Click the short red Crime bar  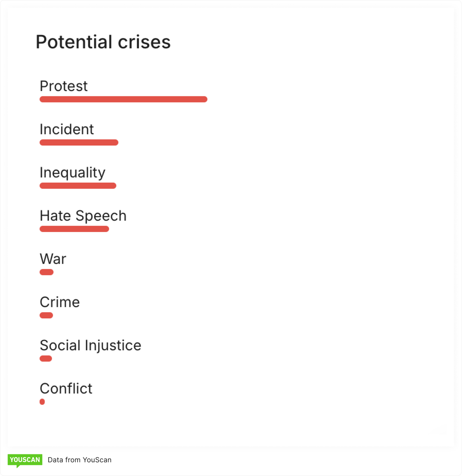point(46,315)
